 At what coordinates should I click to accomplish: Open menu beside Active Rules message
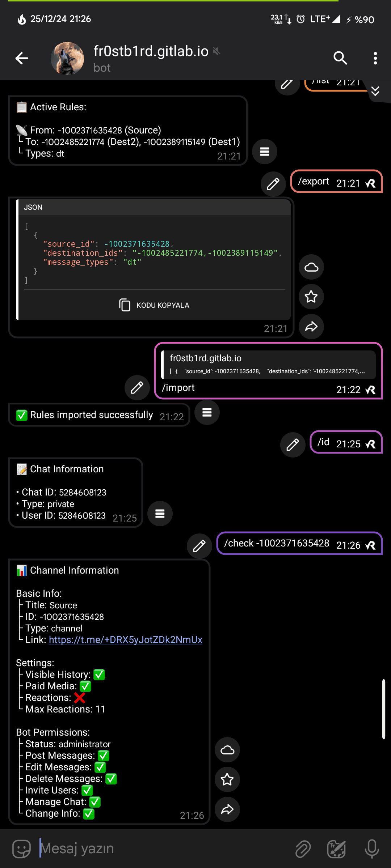(265, 152)
